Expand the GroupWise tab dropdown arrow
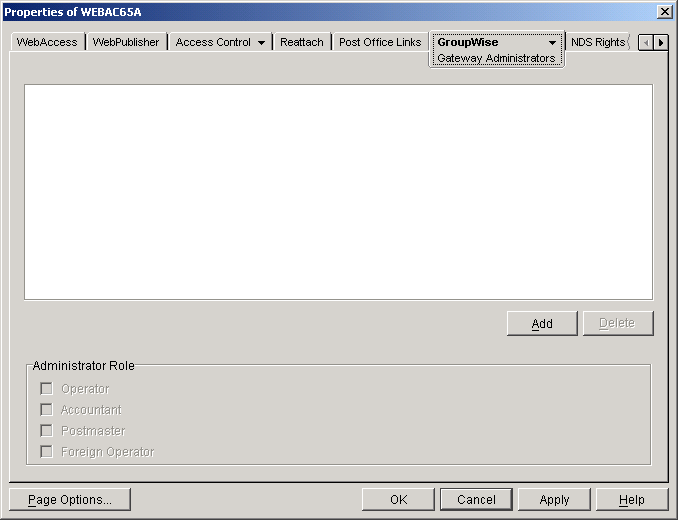This screenshot has height=520, width=678. tap(552, 43)
